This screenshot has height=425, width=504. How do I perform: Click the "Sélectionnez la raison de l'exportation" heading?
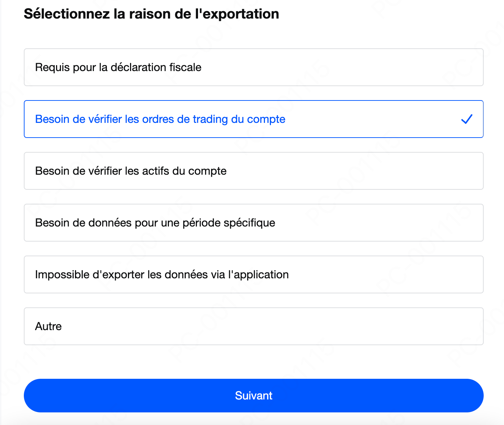(151, 14)
